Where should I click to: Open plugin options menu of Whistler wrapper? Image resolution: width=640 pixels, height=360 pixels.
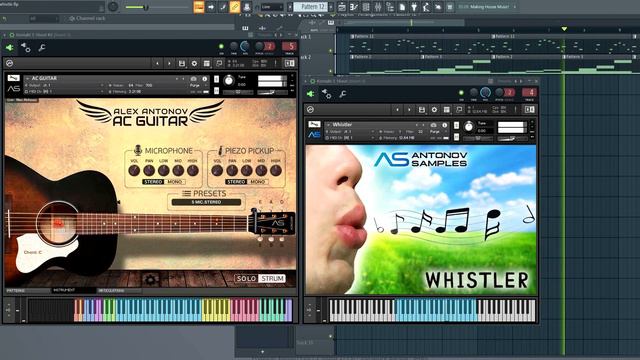tap(310, 94)
